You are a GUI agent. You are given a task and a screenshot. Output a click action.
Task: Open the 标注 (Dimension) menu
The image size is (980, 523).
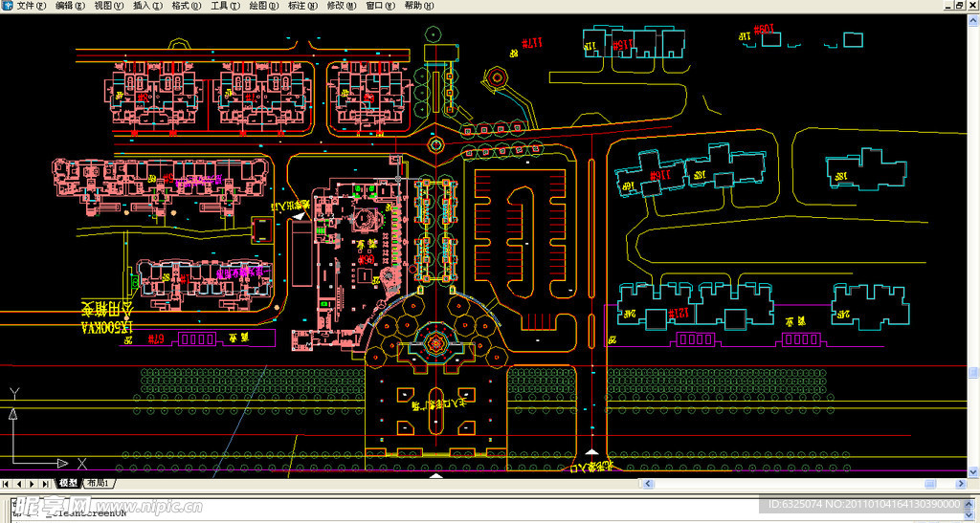[x=301, y=6]
